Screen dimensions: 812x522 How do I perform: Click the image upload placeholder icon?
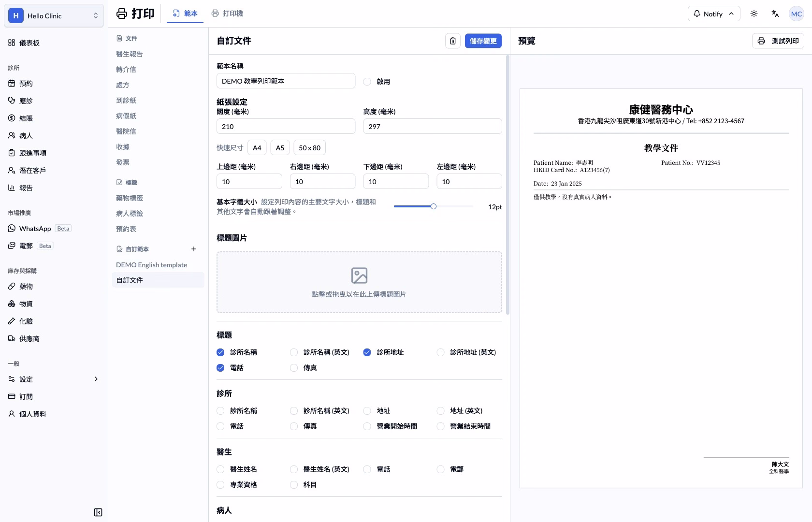pyautogui.click(x=359, y=275)
